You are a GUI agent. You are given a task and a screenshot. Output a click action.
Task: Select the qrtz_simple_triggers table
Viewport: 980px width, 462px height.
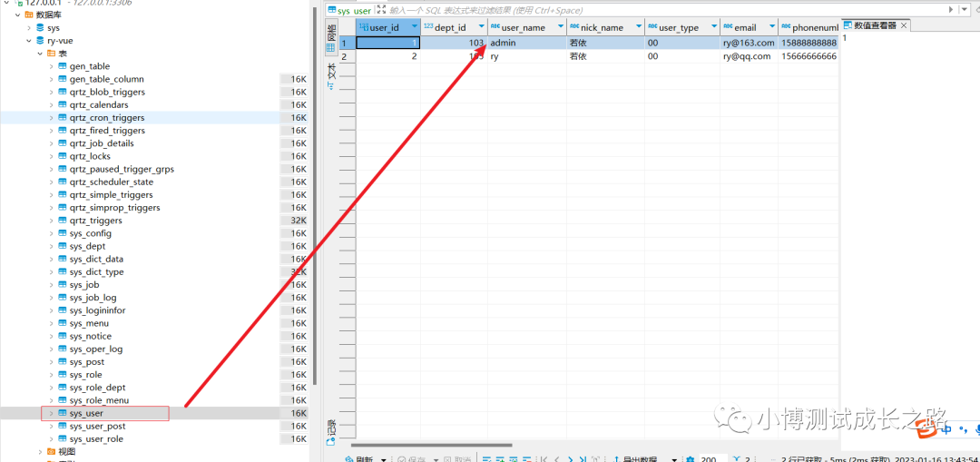tap(111, 194)
